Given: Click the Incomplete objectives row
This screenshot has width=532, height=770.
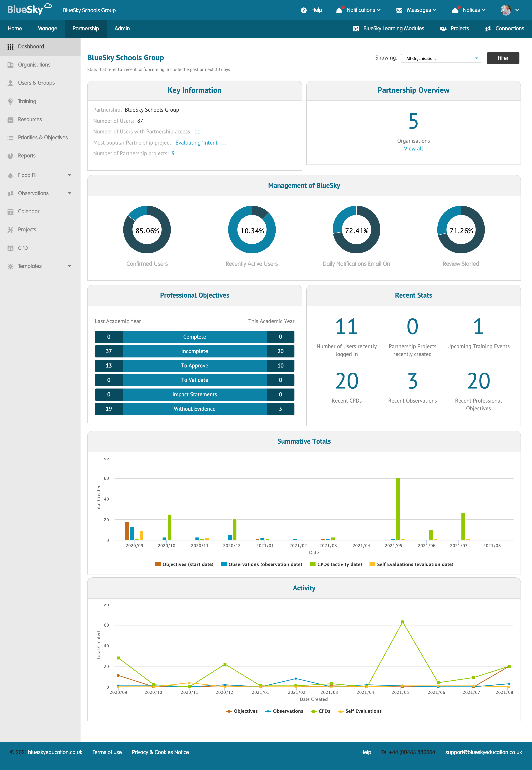Looking at the screenshot, I should [x=195, y=351].
